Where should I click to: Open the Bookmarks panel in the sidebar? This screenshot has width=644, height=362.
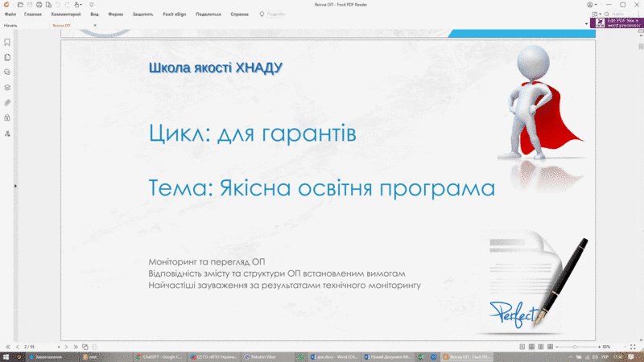7,43
